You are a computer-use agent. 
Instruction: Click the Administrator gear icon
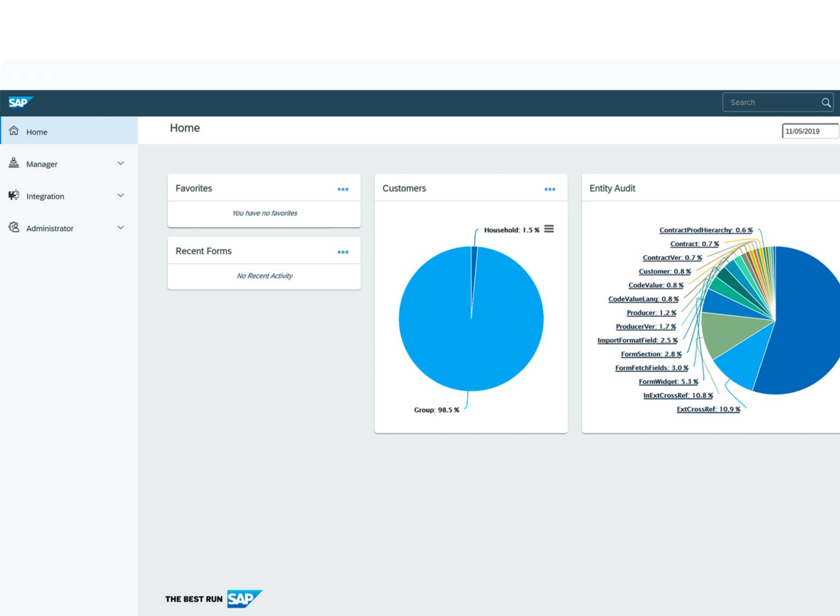[14, 227]
